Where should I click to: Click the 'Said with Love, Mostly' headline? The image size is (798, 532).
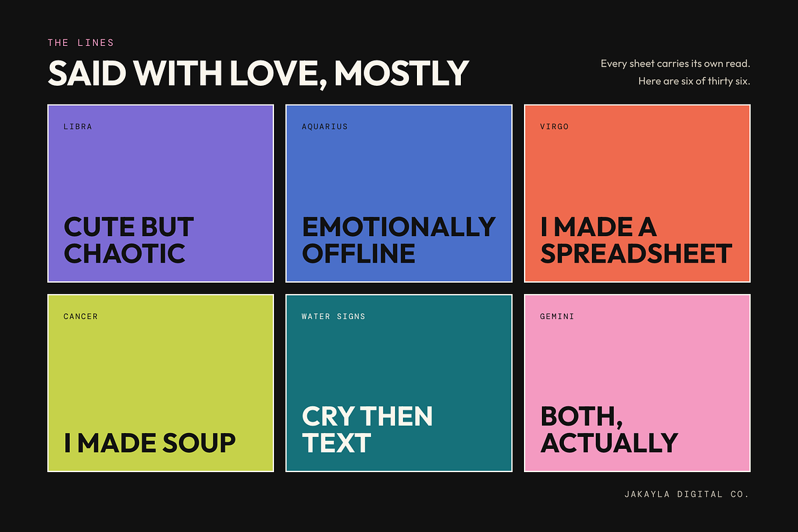click(259, 73)
